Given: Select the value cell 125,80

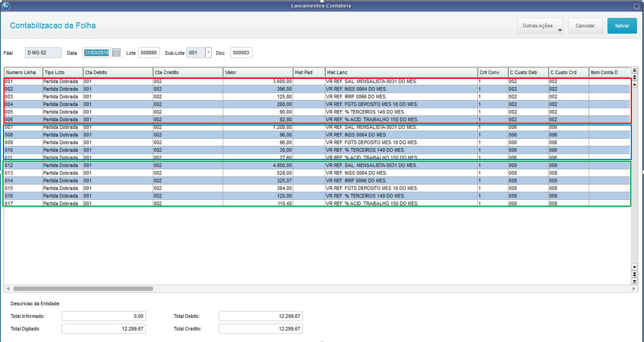Looking at the screenshot, I should point(258,97).
